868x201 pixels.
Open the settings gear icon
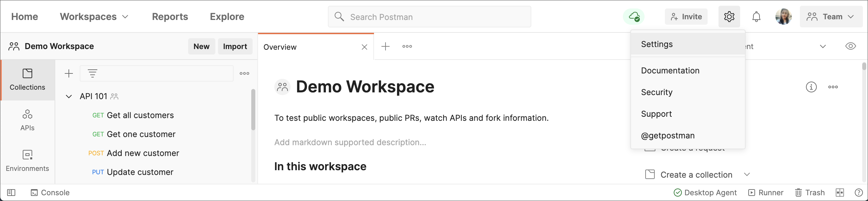click(729, 17)
